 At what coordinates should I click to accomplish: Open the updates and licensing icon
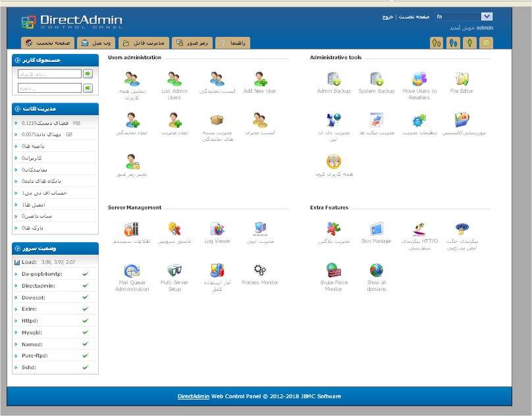462,120
